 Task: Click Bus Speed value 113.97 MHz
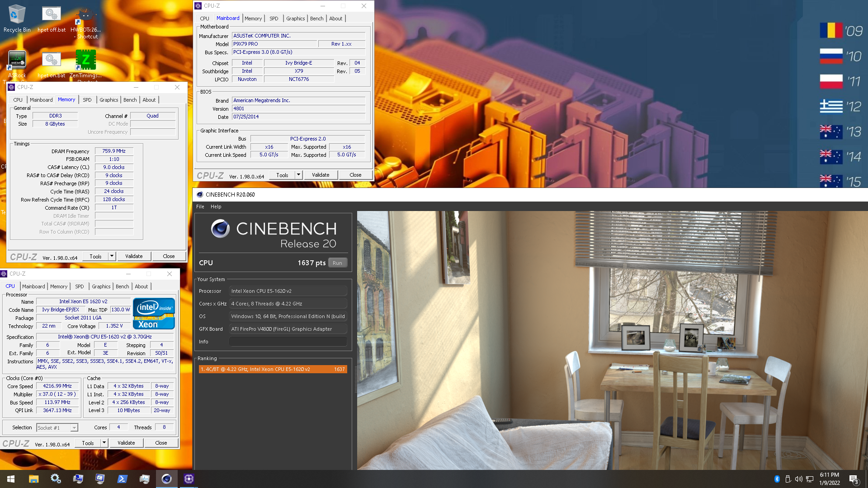pos(57,402)
